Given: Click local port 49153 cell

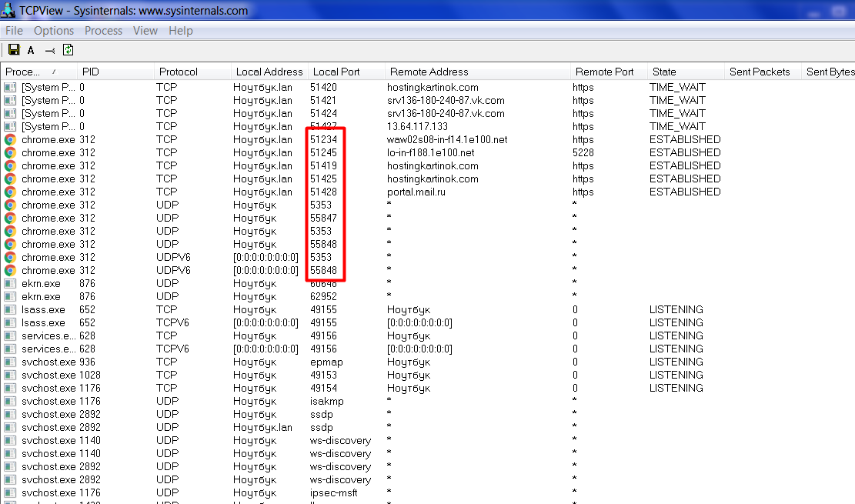Looking at the screenshot, I should [323, 375].
